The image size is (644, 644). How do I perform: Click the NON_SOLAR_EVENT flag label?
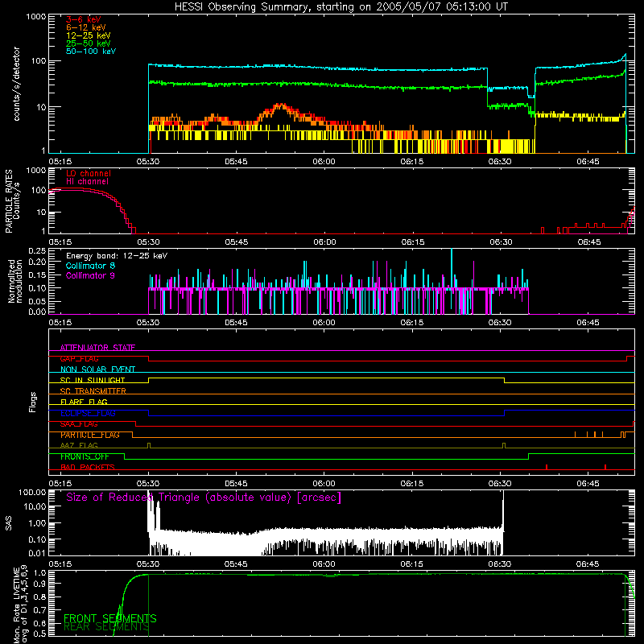[97, 369]
